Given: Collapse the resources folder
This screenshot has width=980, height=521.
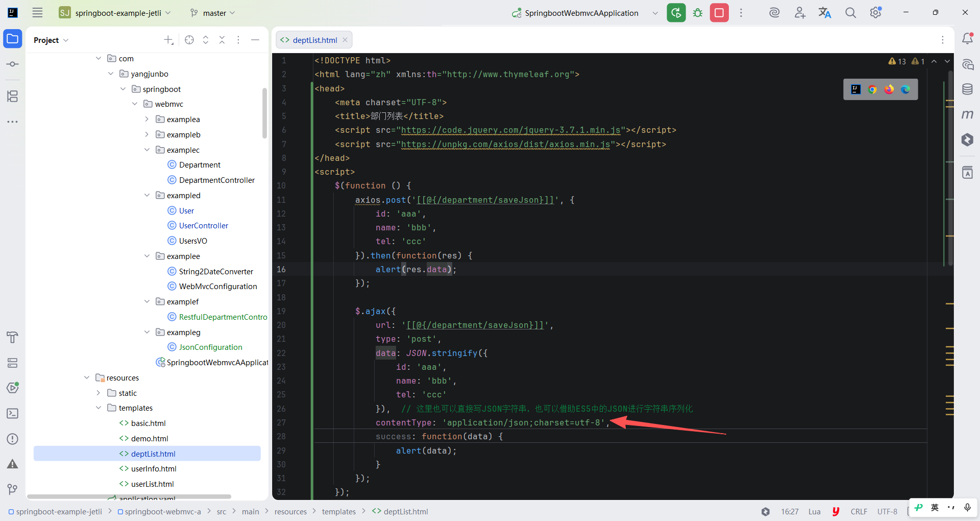Looking at the screenshot, I should tap(86, 377).
